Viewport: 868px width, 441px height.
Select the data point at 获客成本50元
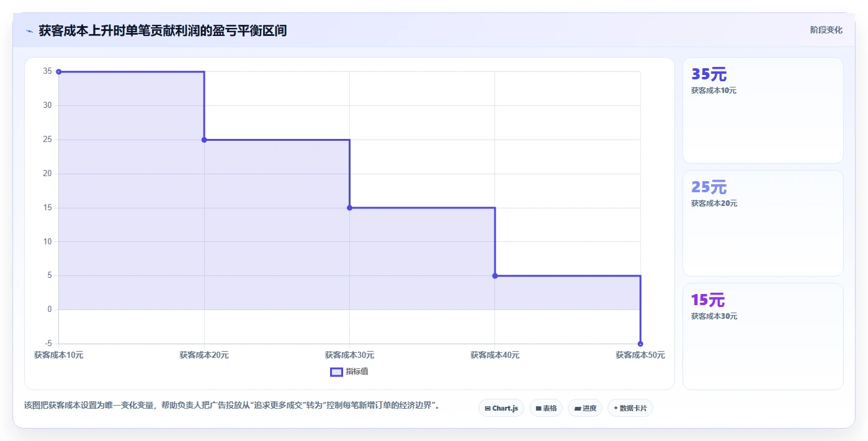tap(640, 344)
